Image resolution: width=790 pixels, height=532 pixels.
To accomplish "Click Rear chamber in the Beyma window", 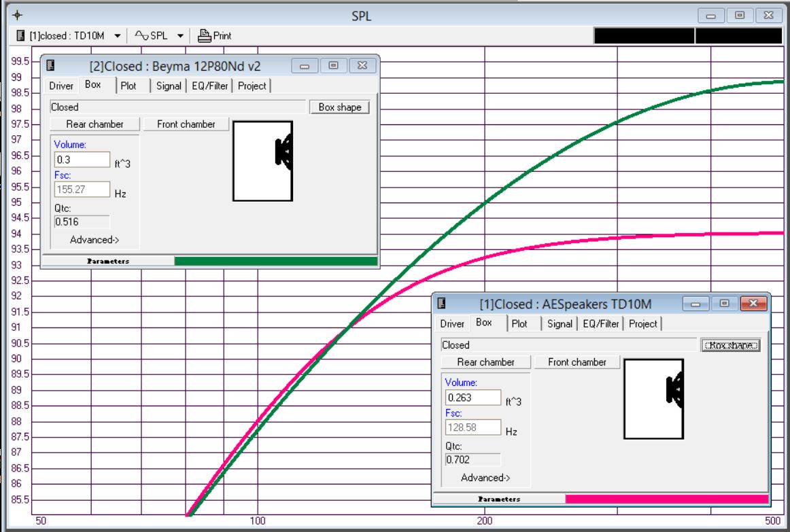I will pyautogui.click(x=95, y=124).
